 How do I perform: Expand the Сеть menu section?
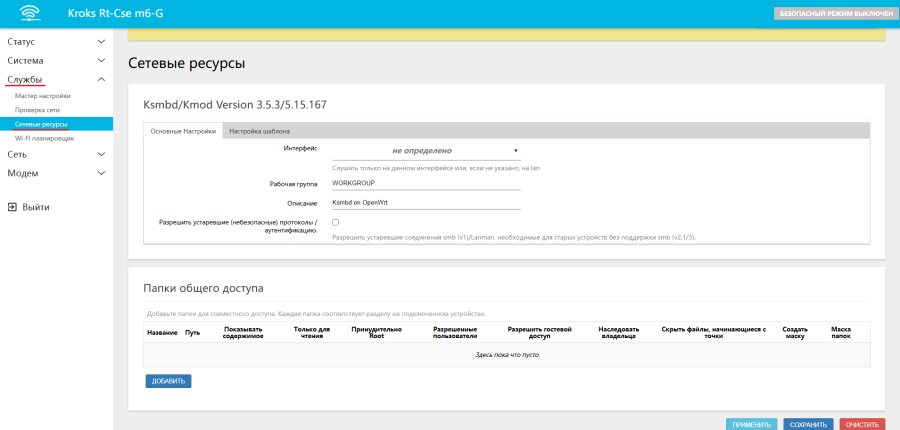[x=56, y=154]
